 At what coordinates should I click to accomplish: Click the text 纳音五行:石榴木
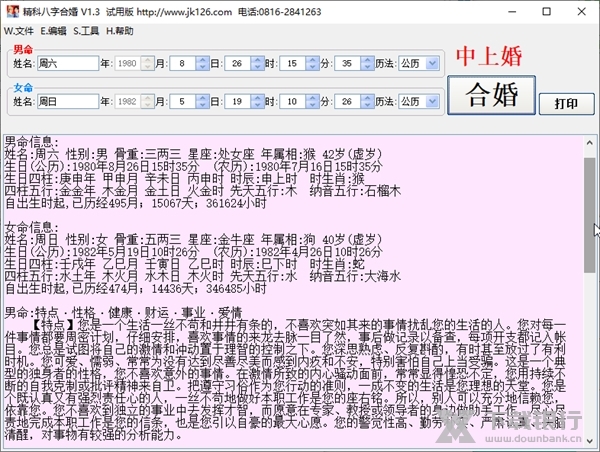point(355,191)
